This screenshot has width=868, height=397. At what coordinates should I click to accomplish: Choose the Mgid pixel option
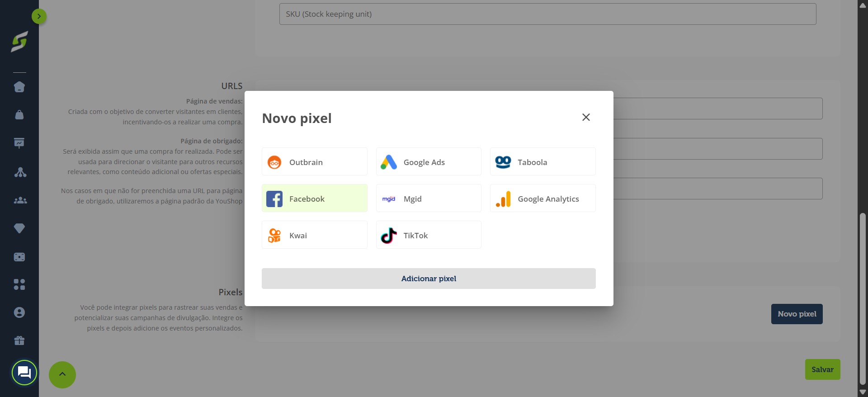pyautogui.click(x=429, y=198)
